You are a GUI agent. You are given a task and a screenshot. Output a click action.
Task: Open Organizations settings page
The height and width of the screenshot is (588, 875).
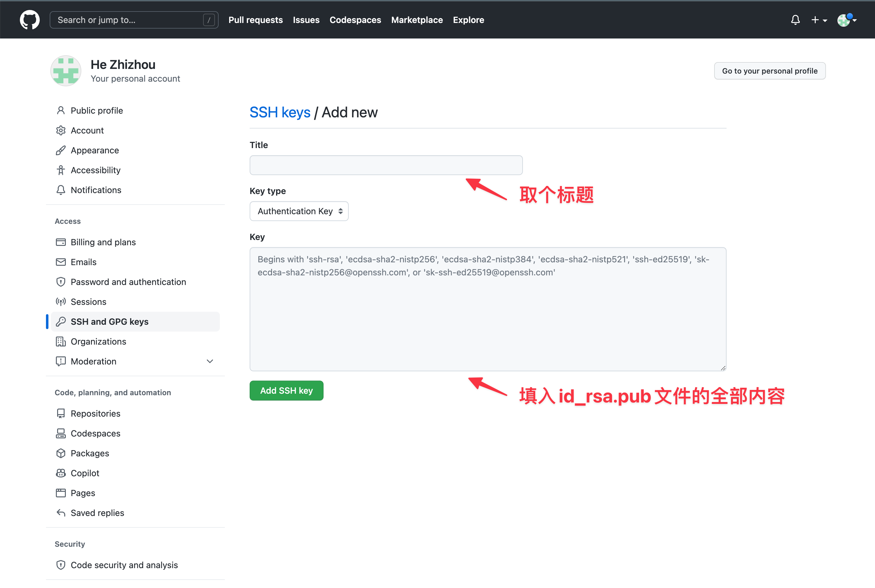point(135,341)
